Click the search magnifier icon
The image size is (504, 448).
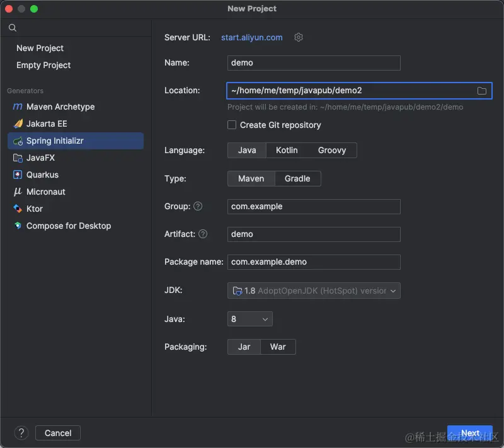(x=13, y=28)
